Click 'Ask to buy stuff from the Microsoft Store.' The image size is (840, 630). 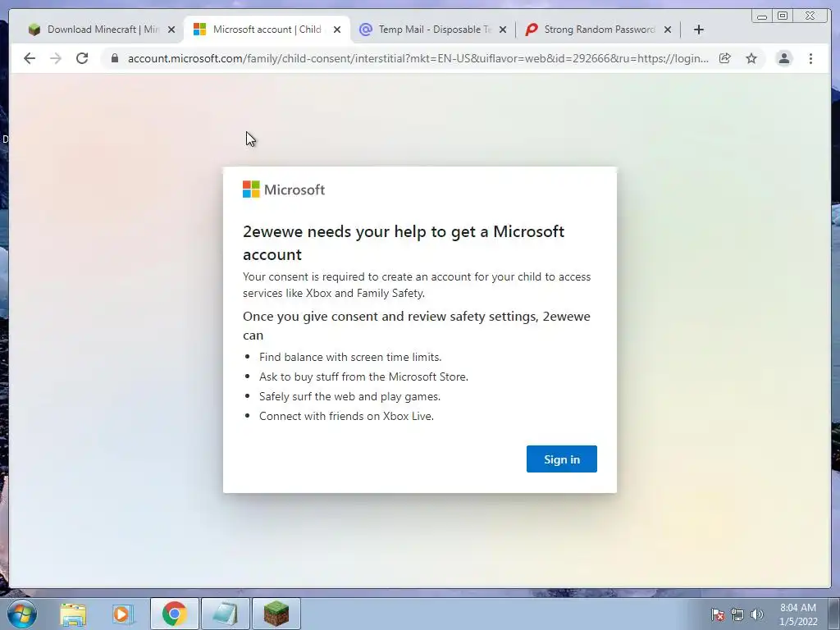(363, 377)
